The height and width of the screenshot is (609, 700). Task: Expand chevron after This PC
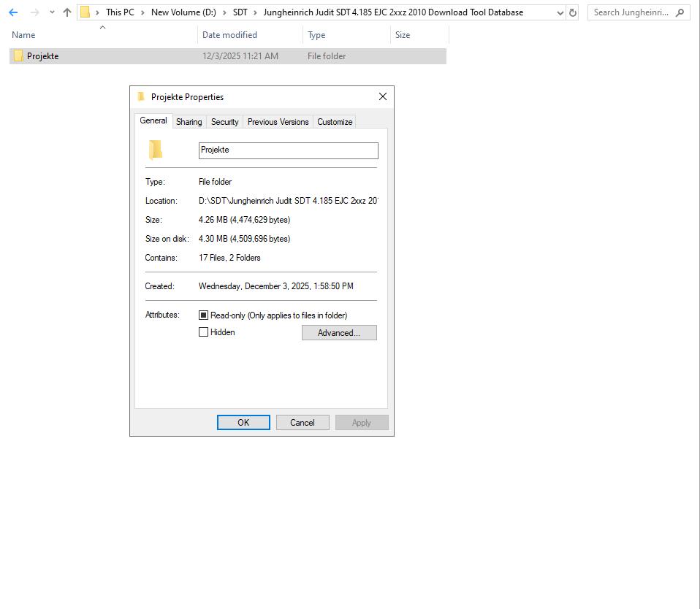click(143, 12)
